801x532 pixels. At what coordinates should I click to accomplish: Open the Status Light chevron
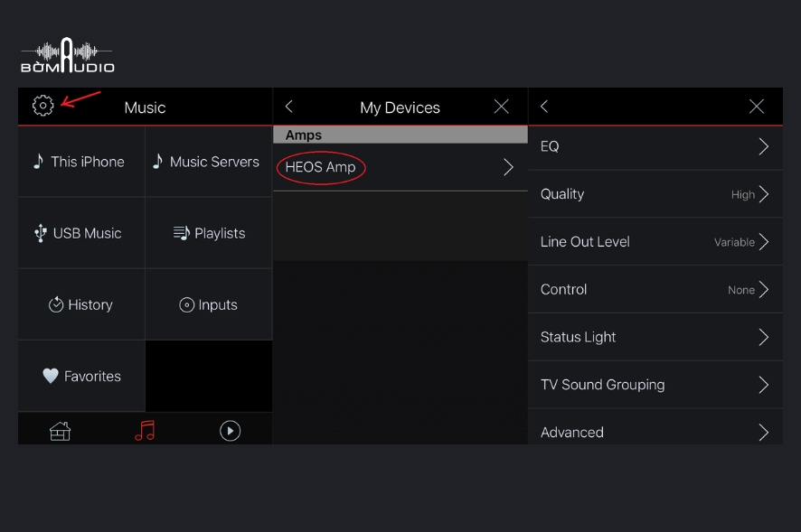tap(764, 337)
